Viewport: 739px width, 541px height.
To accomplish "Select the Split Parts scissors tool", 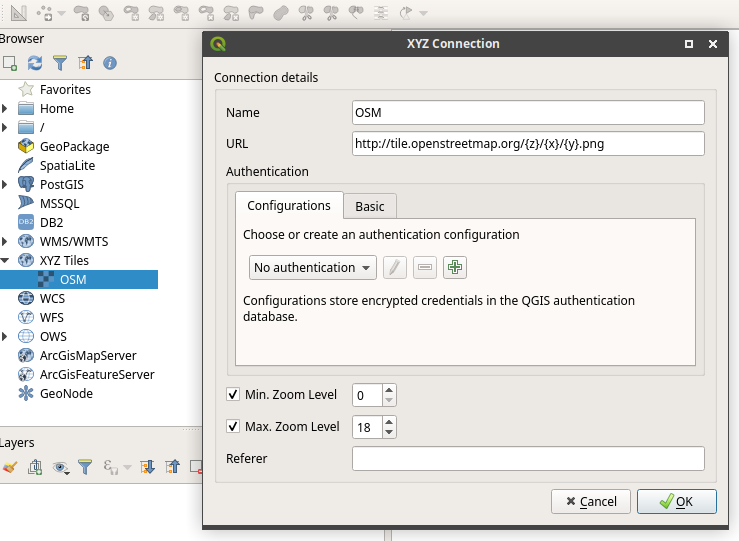I will 331,13.
